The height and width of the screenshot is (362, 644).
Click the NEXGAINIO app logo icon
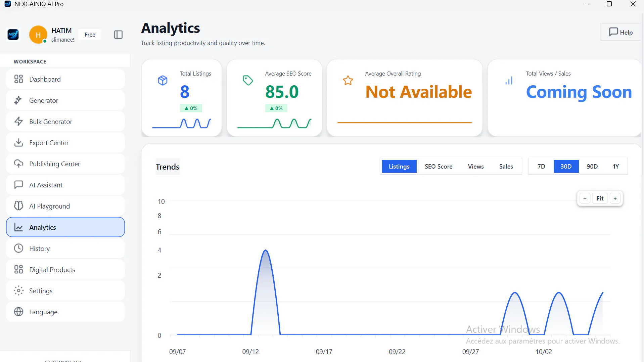point(13,35)
